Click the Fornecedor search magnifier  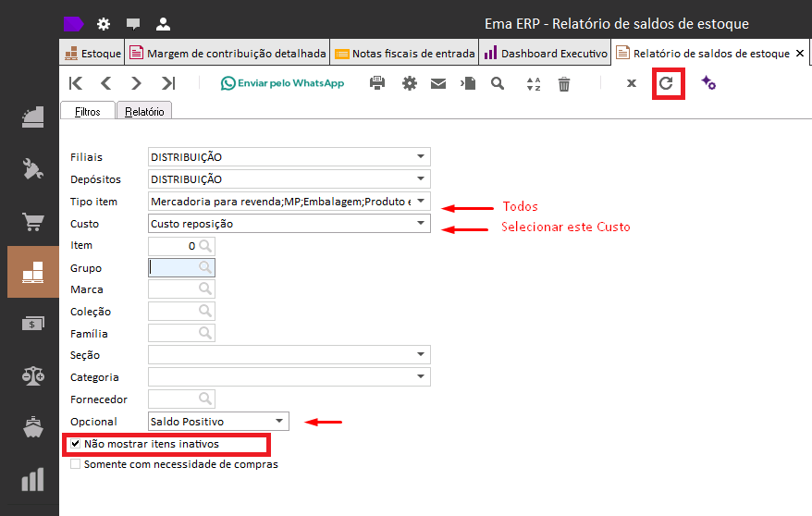(205, 399)
